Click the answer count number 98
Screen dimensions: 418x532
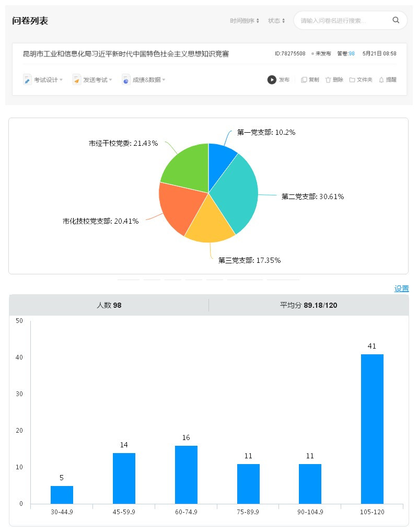coord(352,54)
